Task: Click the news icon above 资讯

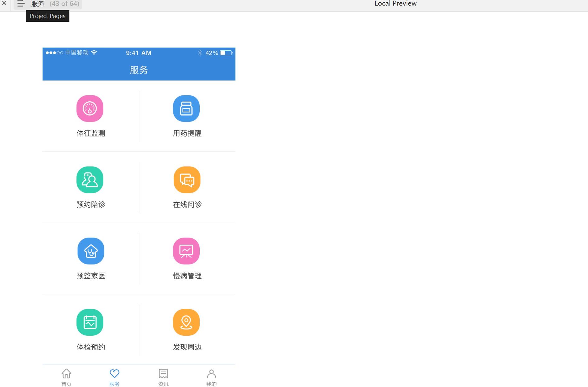Action: 163,373
